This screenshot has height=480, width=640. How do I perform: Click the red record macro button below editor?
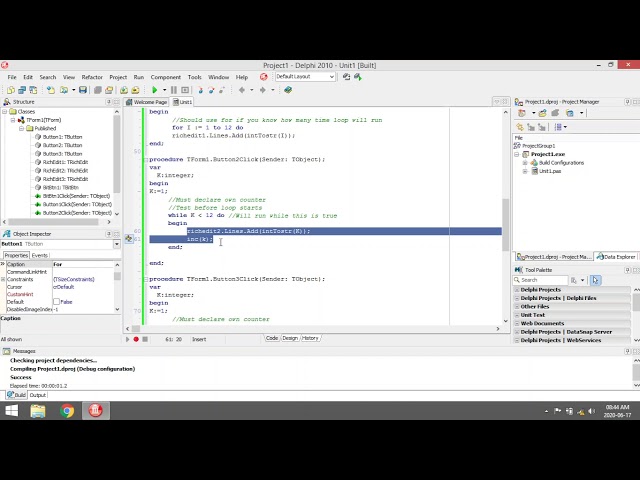pos(136,339)
